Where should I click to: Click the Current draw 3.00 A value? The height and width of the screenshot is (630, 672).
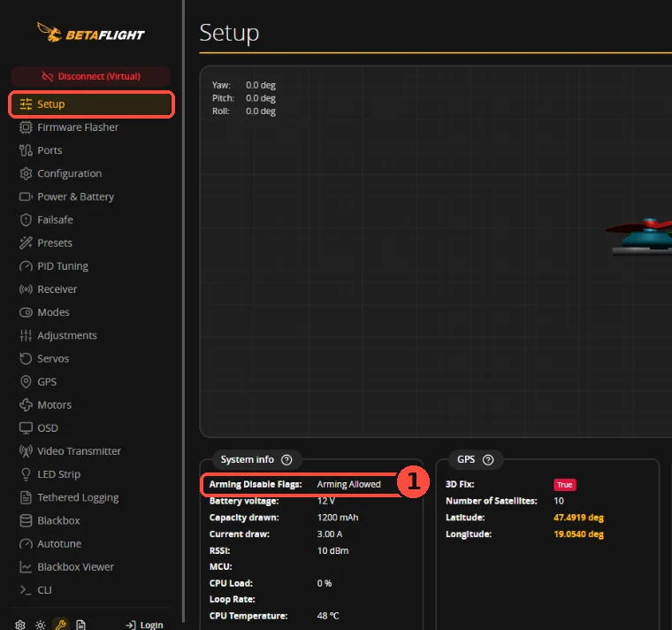click(330, 534)
